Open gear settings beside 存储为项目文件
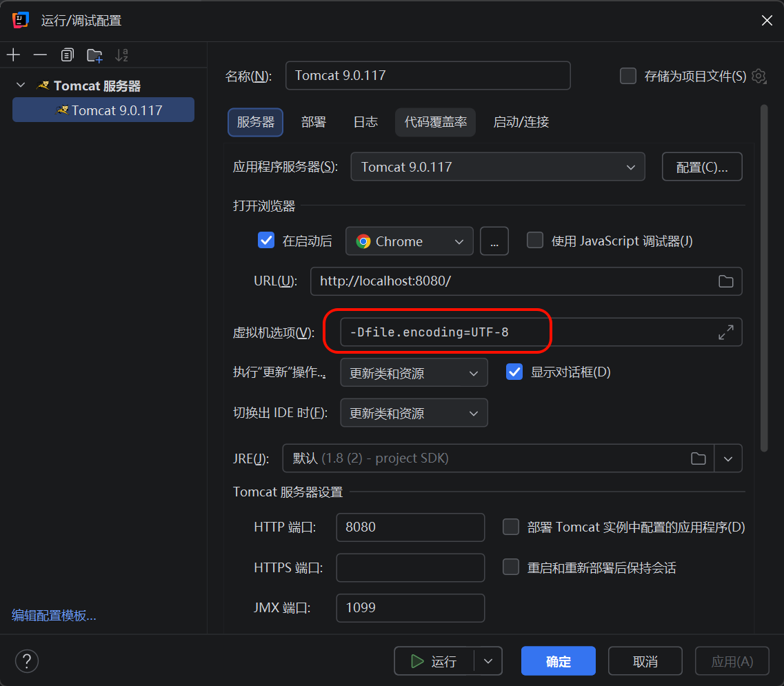Image resolution: width=784 pixels, height=686 pixels. click(759, 76)
